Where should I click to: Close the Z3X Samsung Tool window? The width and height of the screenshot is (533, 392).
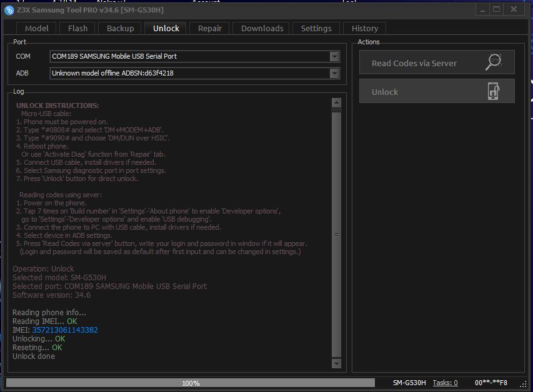pyautogui.click(x=514, y=9)
